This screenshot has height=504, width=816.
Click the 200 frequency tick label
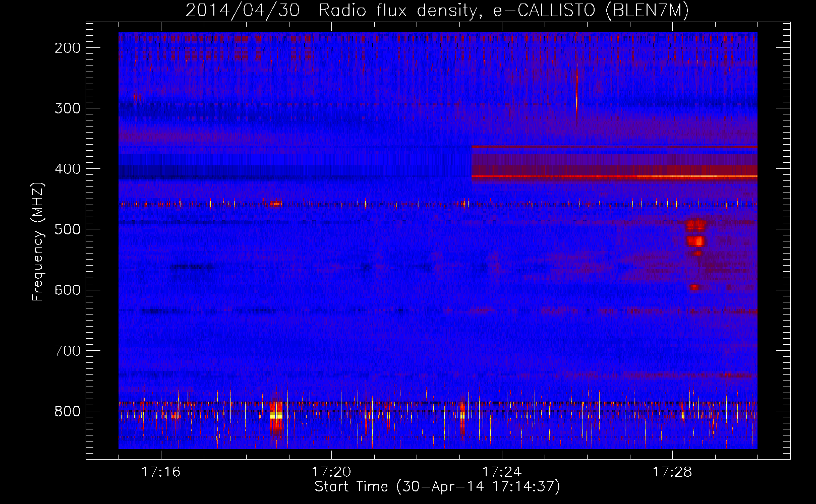68,48
